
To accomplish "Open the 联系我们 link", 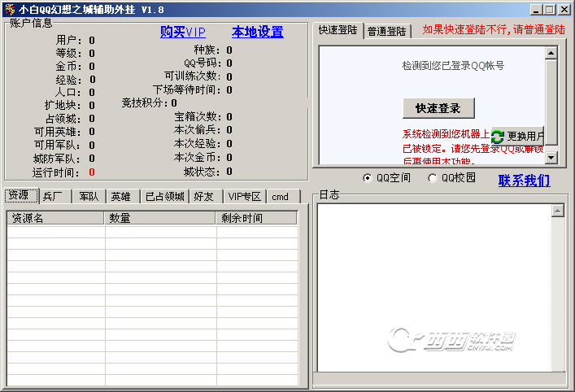I will pyautogui.click(x=524, y=181).
